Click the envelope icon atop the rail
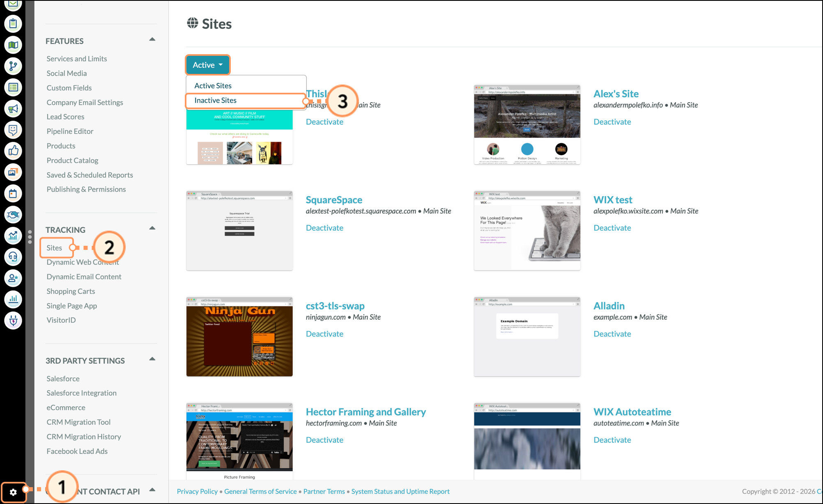The width and height of the screenshot is (823, 504). coord(13,5)
